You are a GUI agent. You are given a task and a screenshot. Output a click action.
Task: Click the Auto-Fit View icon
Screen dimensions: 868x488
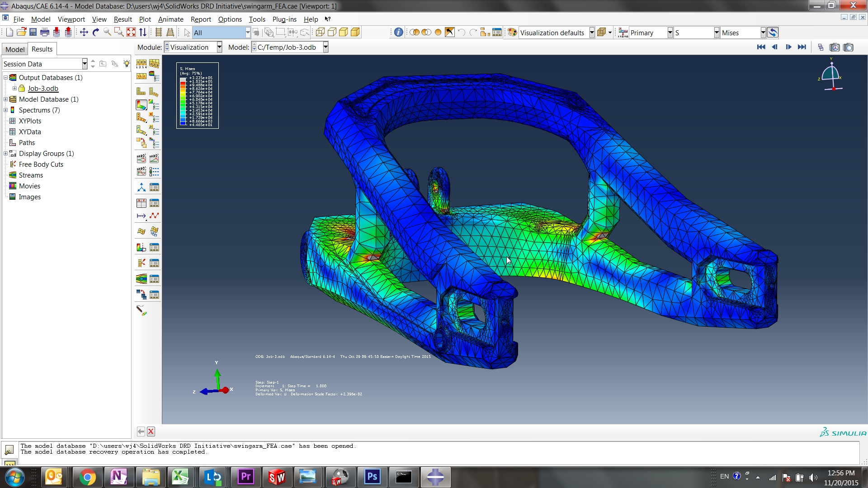click(131, 32)
